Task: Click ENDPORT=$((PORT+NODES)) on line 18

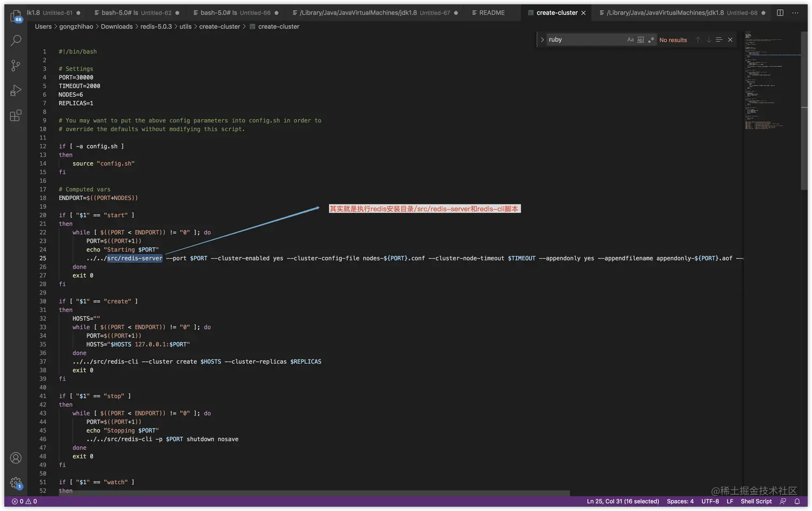Action: point(98,198)
